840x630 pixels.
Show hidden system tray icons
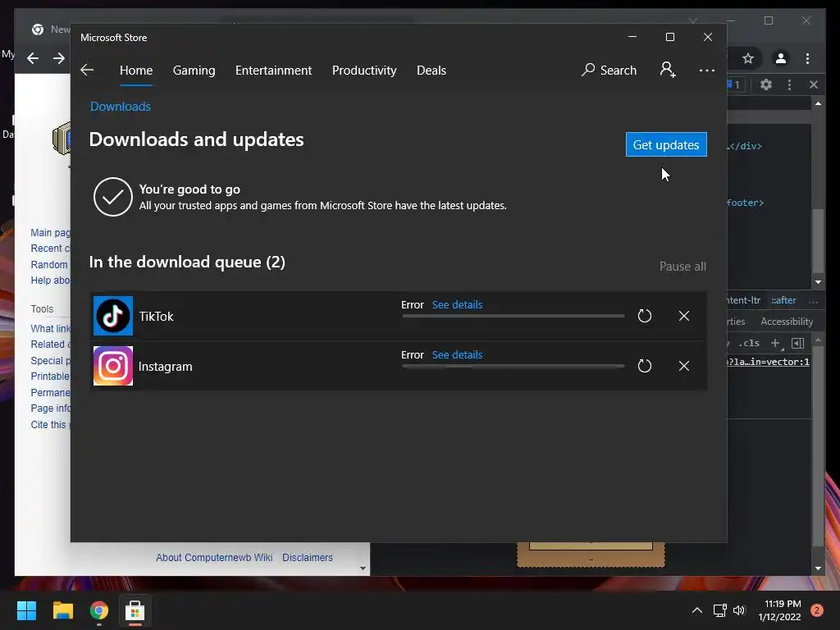(x=697, y=610)
